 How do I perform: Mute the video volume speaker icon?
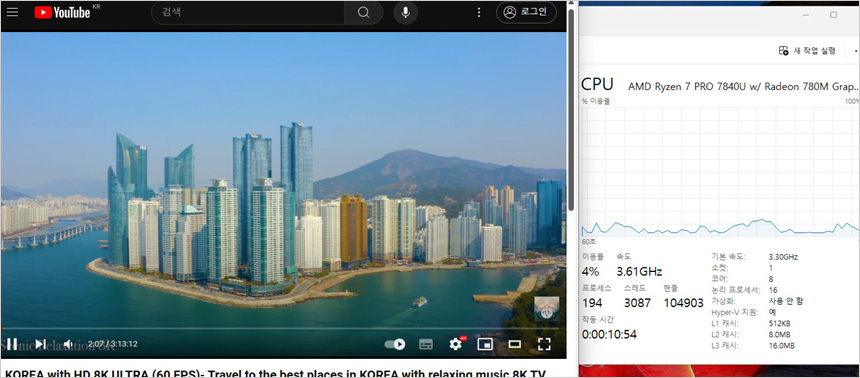pos(68,344)
